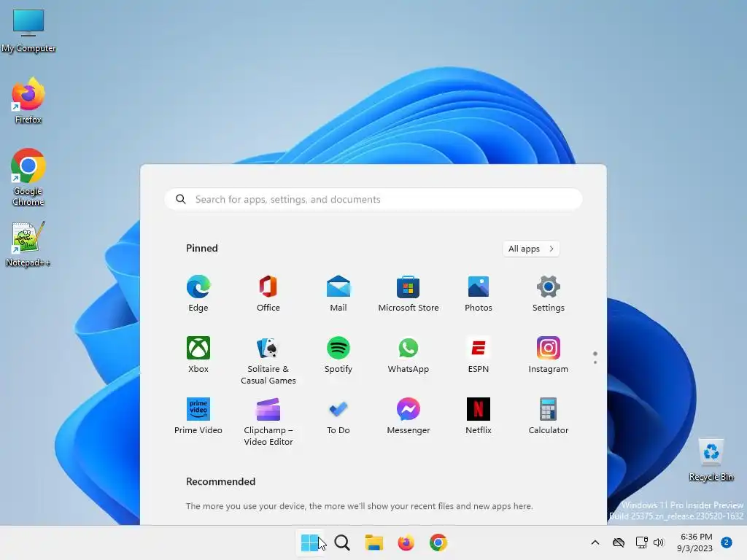The height and width of the screenshot is (560, 747).
Task: Click the All apps button
Action: pos(531,249)
